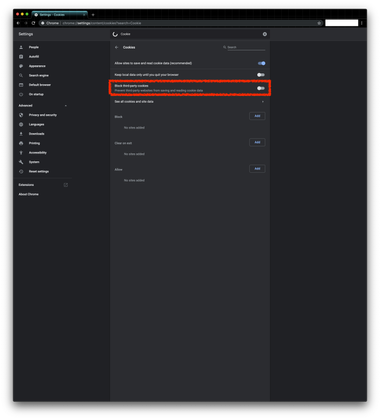Screen dimensions: 380x419
Task: Click No sites added under Block
Action: (134, 128)
